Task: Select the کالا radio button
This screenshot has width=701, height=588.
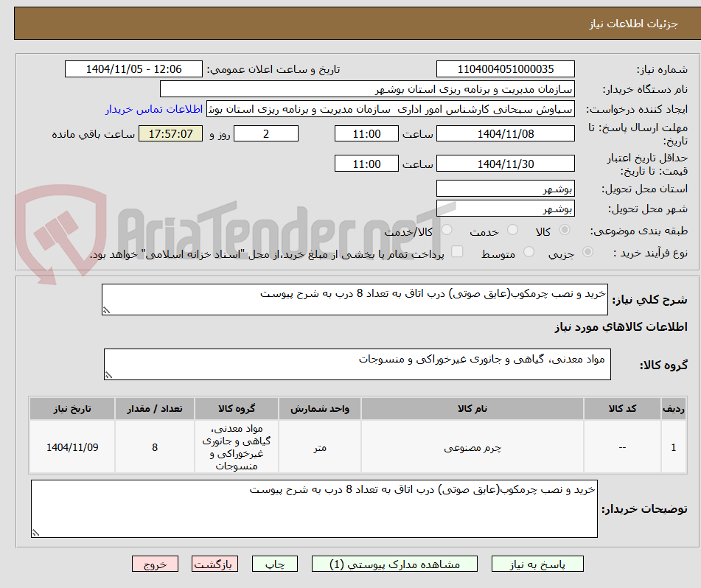Action: (565, 230)
